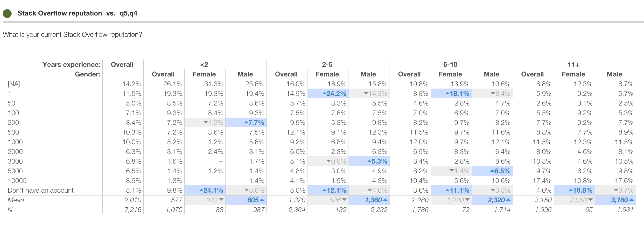
Task: Click the up arrow beside 24.2%
Action: 324,94
